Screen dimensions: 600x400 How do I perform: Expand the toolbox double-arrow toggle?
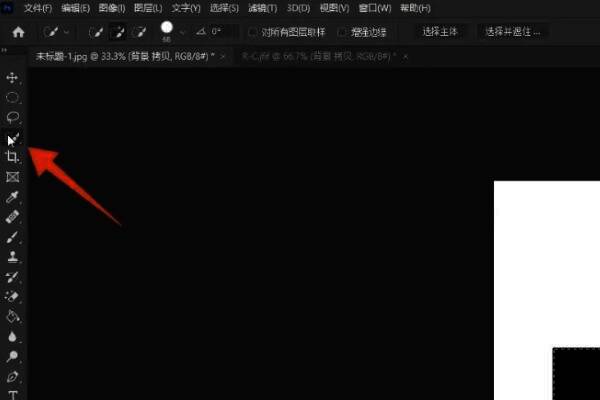coord(4,50)
